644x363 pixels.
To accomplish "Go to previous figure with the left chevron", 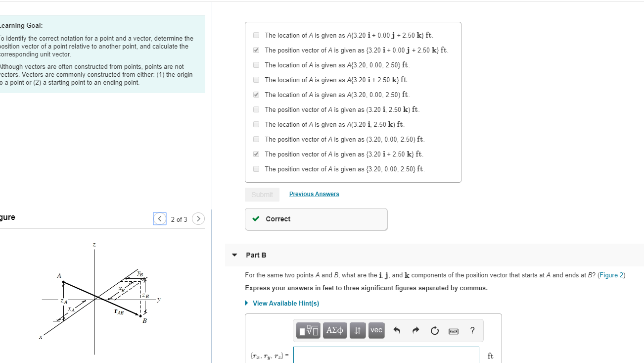I will point(159,218).
